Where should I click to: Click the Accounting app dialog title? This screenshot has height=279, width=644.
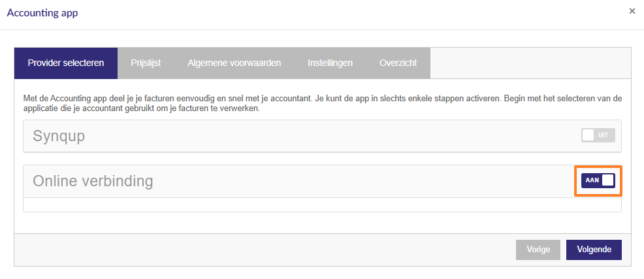pos(42,12)
